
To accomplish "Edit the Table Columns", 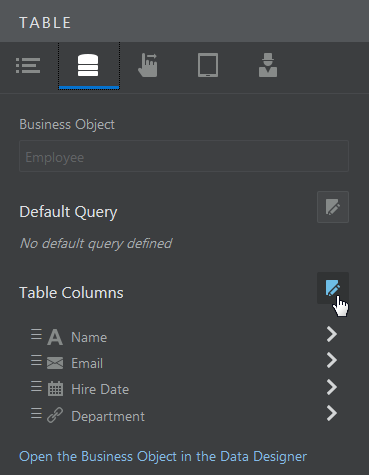I will (333, 288).
